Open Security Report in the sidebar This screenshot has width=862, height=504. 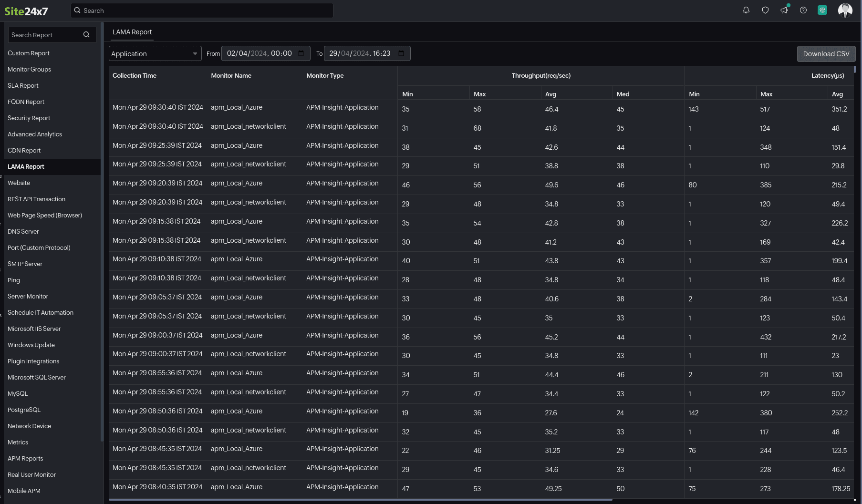coord(29,118)
